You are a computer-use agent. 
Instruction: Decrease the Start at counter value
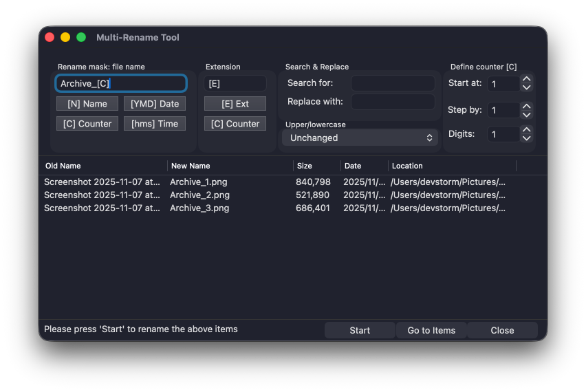click(526, 87)
